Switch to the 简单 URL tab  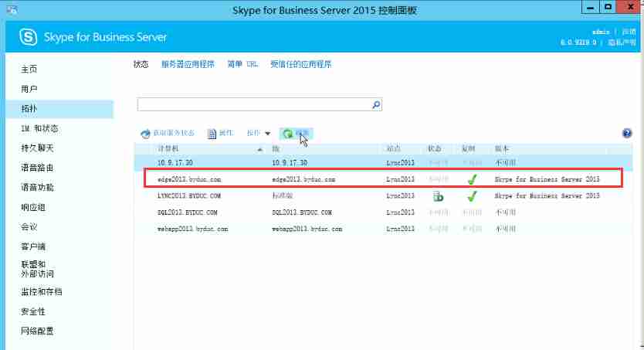(x=242, y=64)
